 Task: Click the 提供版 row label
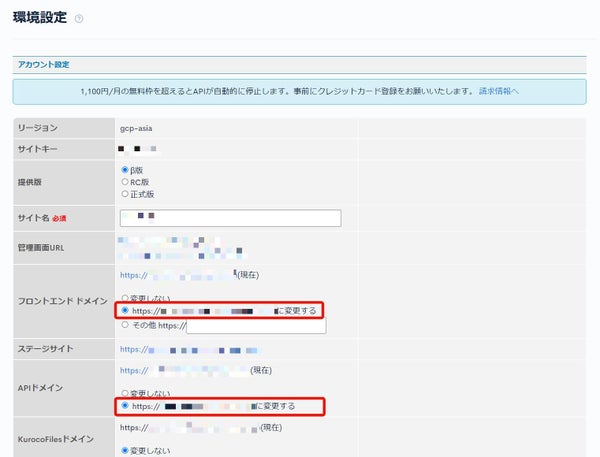tap(29, 182)
